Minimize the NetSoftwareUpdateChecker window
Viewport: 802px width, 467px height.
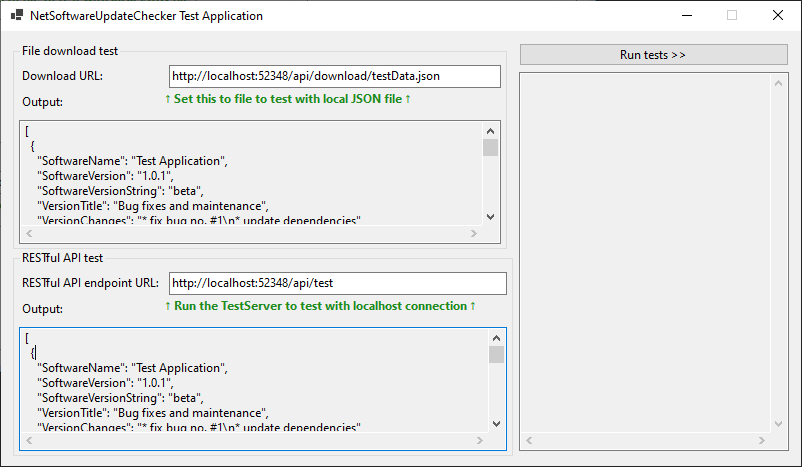[687, 15]
